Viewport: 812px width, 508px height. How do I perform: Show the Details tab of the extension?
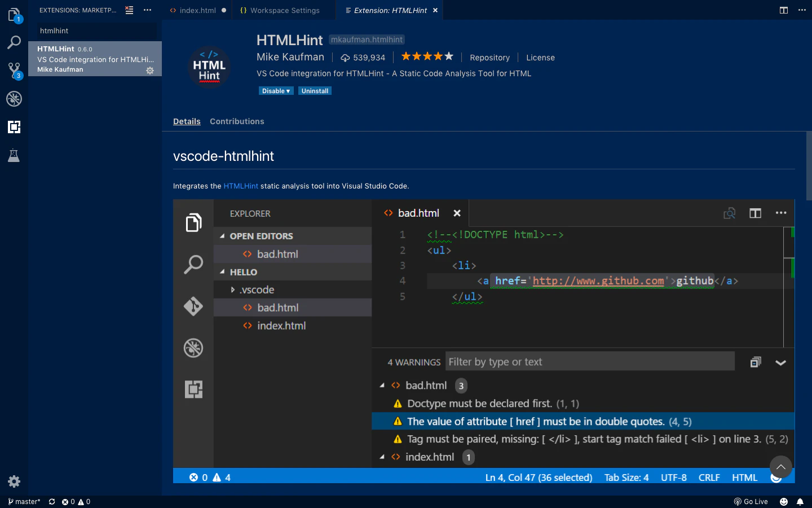(x=187, y=121)
